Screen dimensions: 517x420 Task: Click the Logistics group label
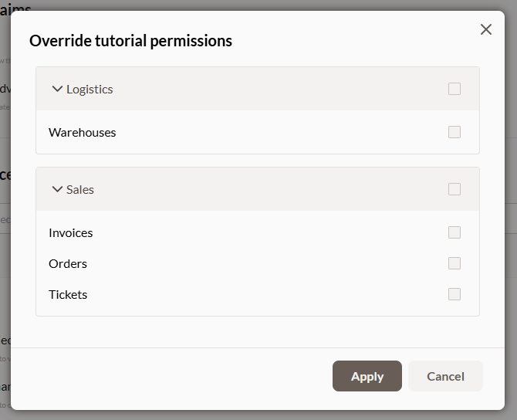pyautogui.click(x=90, y=89)
